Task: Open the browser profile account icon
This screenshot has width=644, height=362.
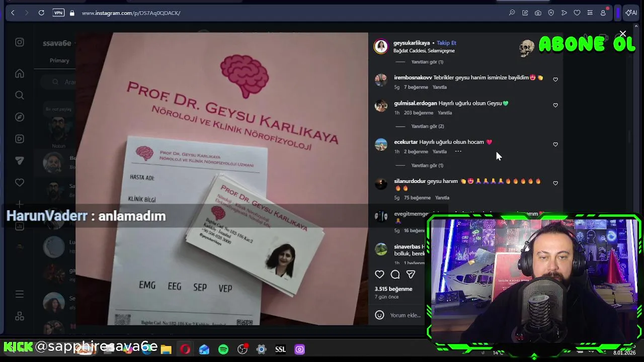Action: point(603,13)
